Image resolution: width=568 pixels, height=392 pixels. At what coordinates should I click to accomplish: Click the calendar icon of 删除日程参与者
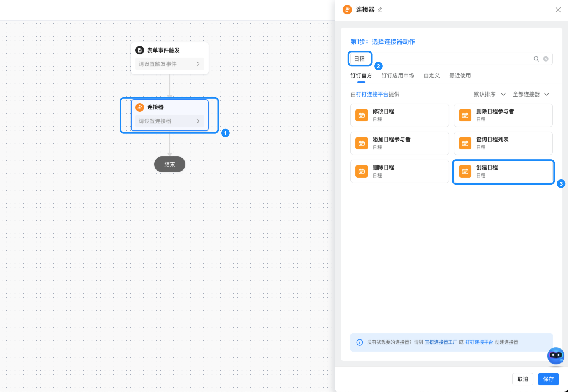[x=465, y=115]
